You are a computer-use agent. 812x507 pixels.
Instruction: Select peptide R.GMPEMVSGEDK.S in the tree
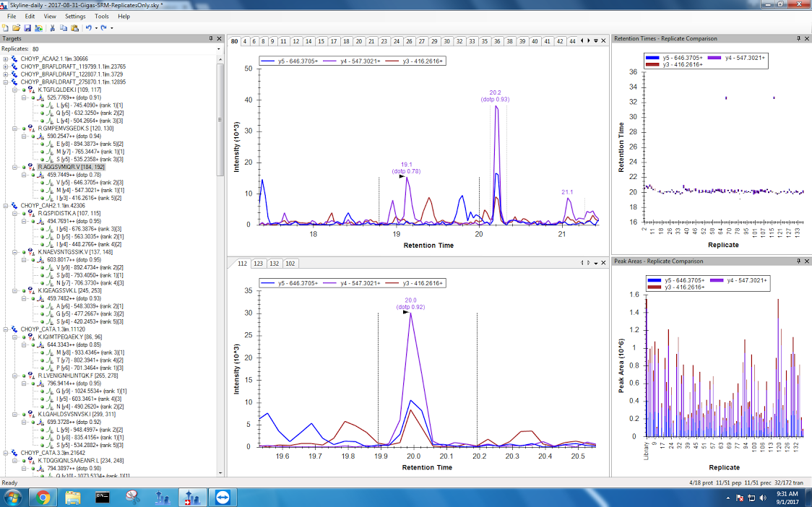pyautogui.click(x=64, y=128)
